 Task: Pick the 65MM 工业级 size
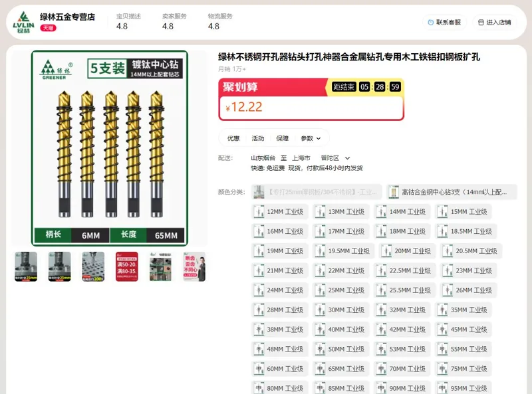point(340,369)
